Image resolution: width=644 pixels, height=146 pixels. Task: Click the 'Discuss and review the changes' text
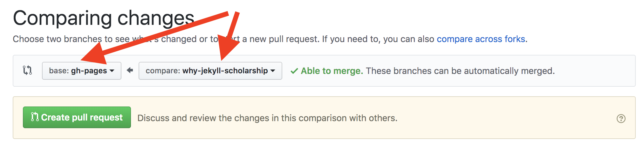click(x=267, y=118)
